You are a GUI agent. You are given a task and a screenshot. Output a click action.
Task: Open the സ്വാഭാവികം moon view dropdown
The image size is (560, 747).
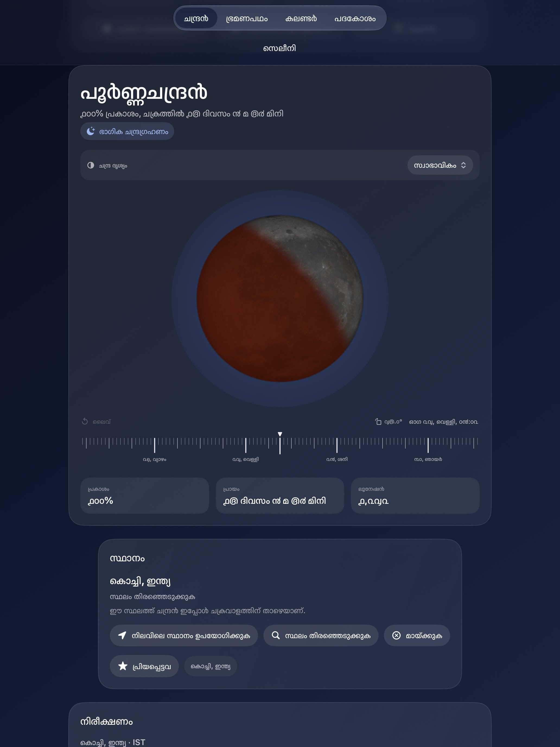(x=440, y=165)
